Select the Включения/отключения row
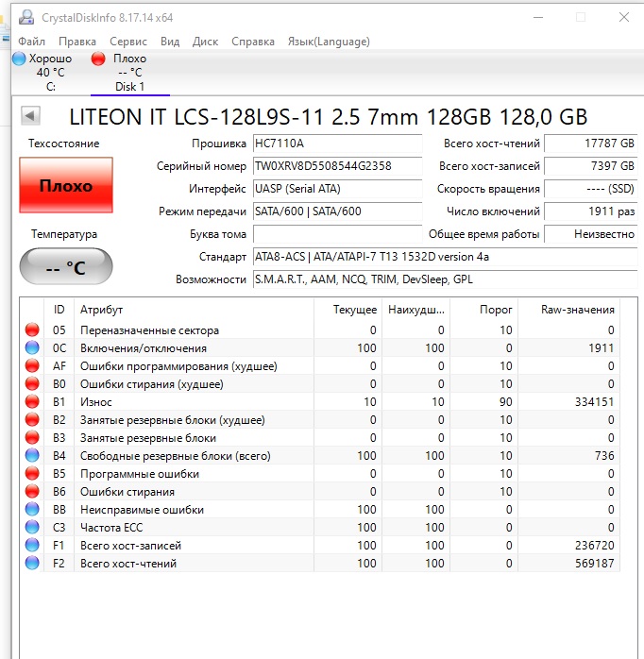The height and width of the screenshot is (659, 644). (x=320, y=348)
